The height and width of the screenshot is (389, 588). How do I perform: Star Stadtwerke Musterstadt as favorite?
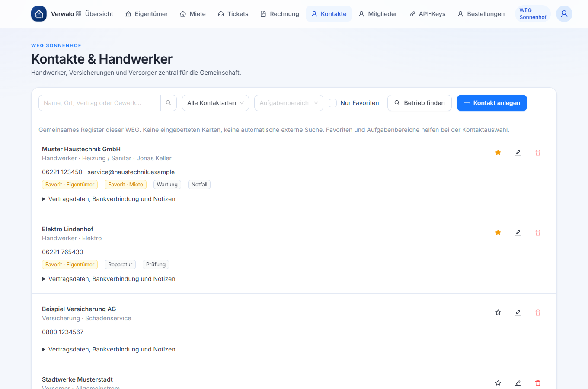click(x=498, y=383)
